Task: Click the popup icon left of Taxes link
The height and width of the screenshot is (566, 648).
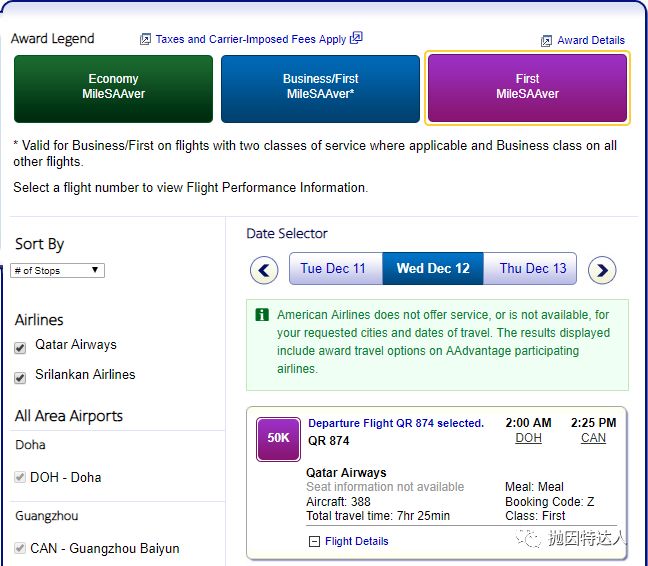Action: pos(145,39)
